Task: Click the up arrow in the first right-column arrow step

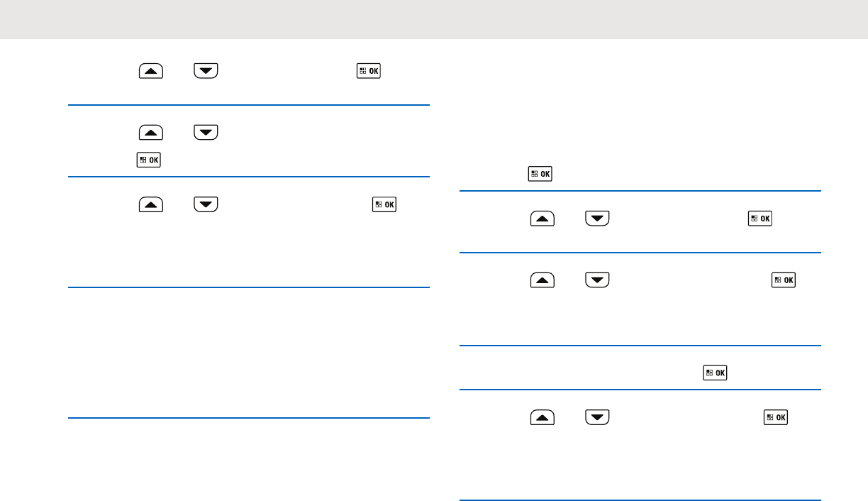Action: click(542, 219)
